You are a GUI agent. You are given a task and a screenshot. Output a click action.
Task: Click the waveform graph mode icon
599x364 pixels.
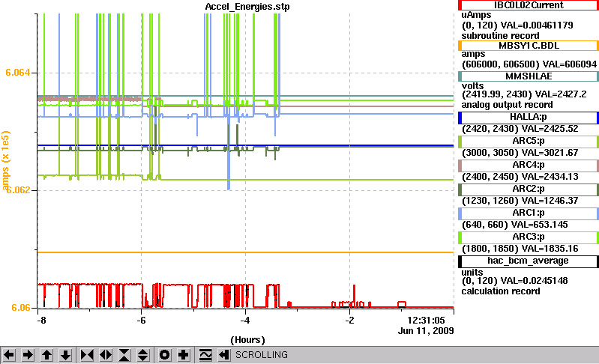coord(205,355)
